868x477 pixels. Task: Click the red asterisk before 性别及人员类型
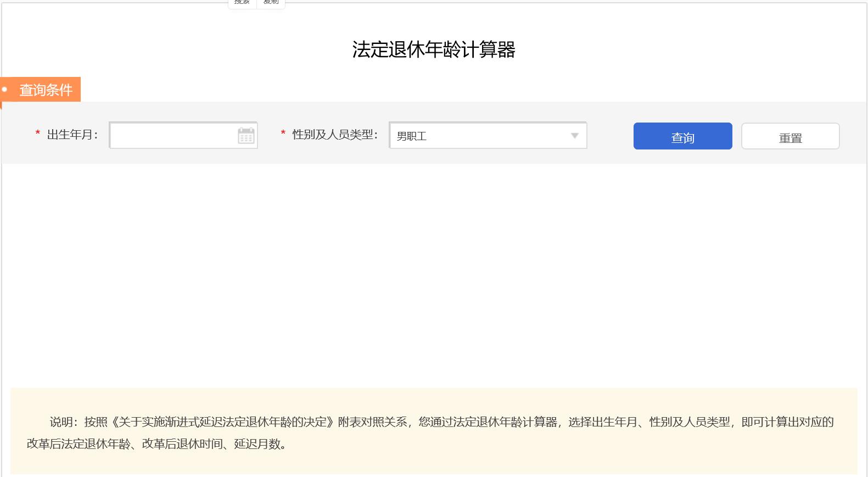pyautogui.click(x=283, y=134)
